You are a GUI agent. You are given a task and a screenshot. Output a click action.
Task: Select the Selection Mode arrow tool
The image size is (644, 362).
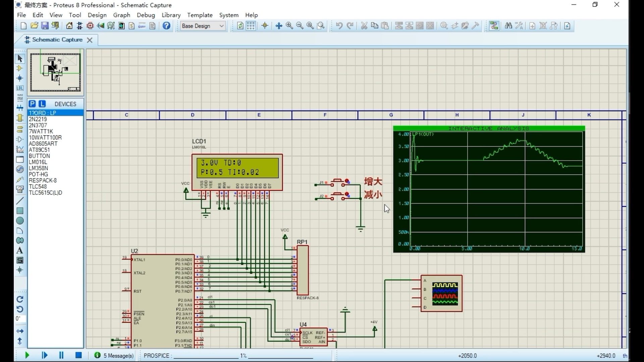click(x=20, y=59)
